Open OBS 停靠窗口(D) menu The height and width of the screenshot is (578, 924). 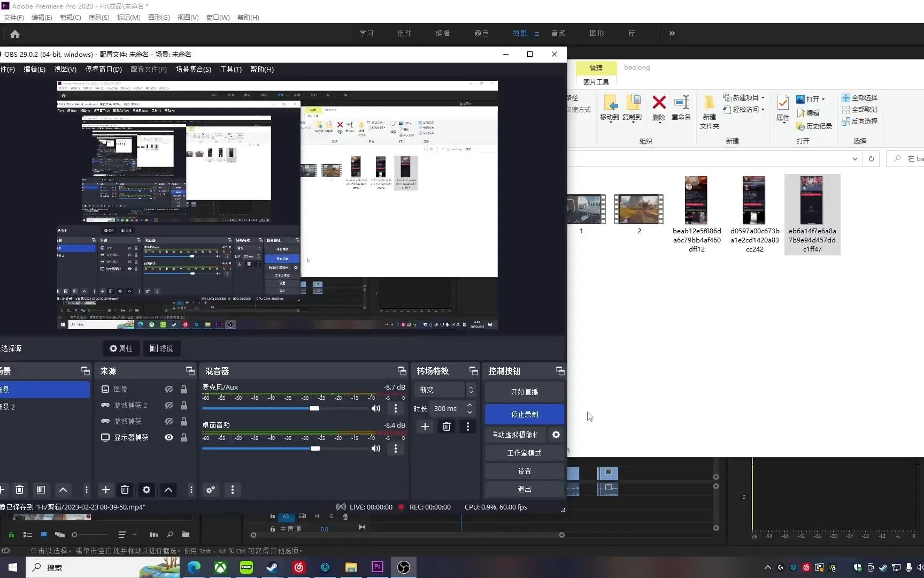pyautogui.click(x=103, y=69)
